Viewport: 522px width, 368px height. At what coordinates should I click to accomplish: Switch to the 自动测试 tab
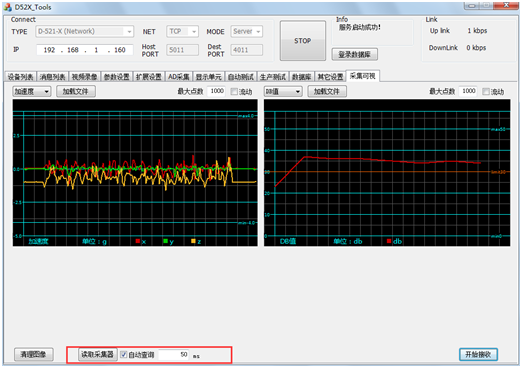241,77
